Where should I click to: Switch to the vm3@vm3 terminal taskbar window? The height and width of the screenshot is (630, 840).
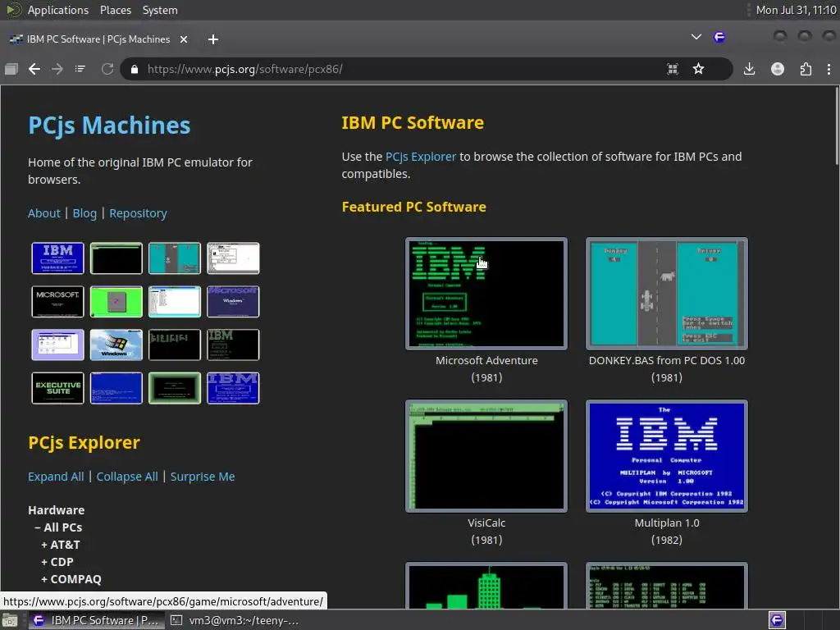coord(235,620)
